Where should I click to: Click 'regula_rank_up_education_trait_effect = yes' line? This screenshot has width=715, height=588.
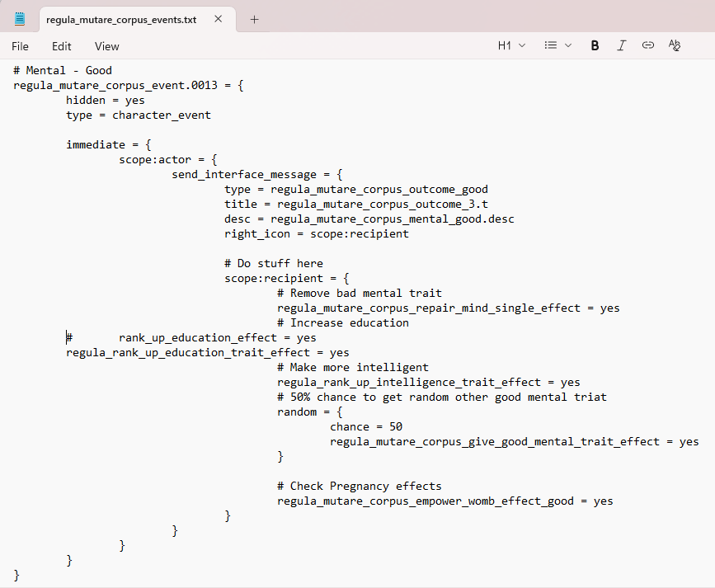click(x=208, y=352)
